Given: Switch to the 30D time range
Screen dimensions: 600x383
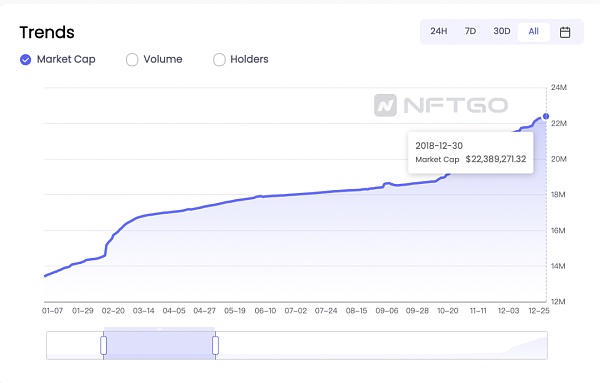Looking at the screenshot, I should click(502, 31).
